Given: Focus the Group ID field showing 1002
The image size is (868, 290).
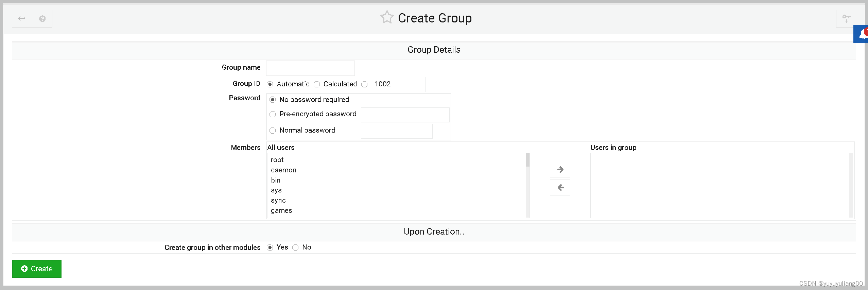Looking at the screenshot, I should (x=398, y=84).
